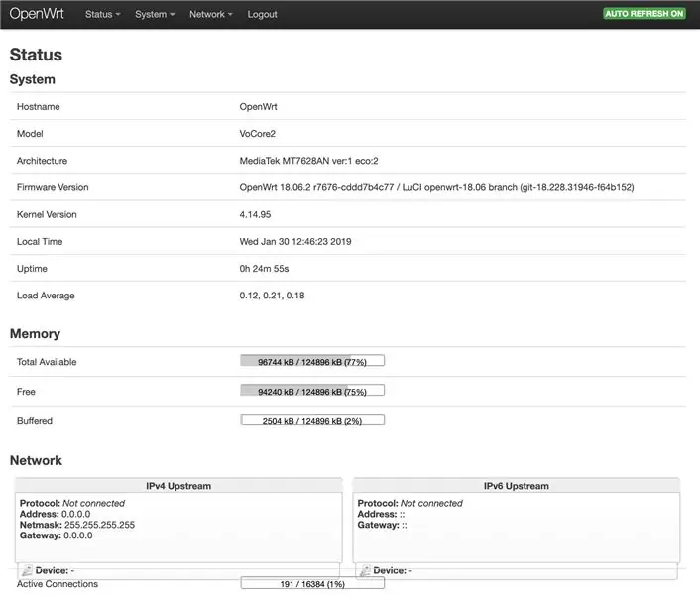Click the Hostname label

[38, 107]
